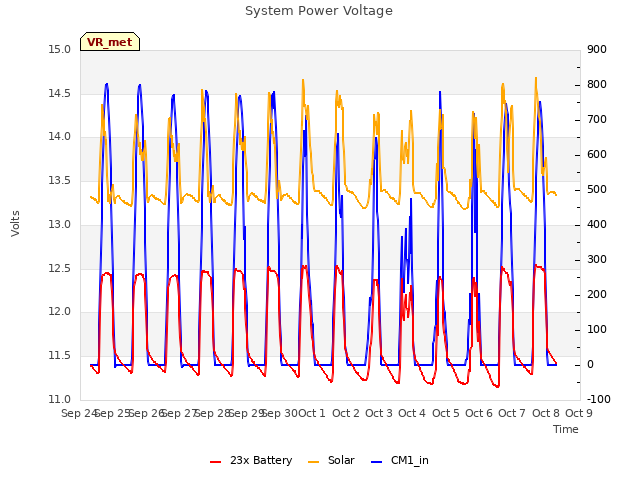Click the -100 right axis value
This screenshot has width=640, height=480.
(598, 399)
